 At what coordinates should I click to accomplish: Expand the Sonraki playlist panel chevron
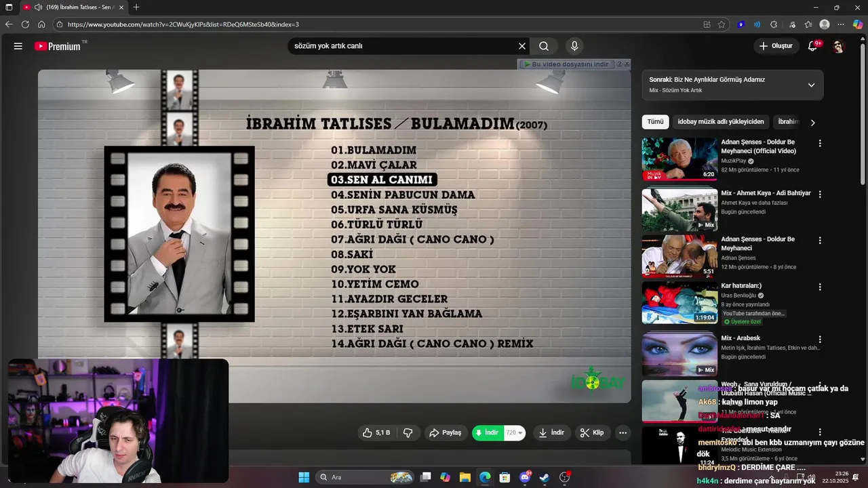pos(811,85)
